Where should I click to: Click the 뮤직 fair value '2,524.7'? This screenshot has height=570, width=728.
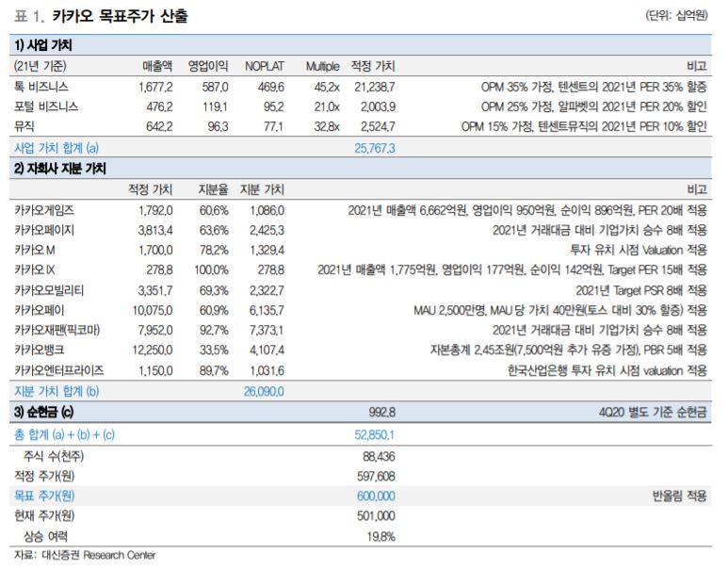coord(378,126)
